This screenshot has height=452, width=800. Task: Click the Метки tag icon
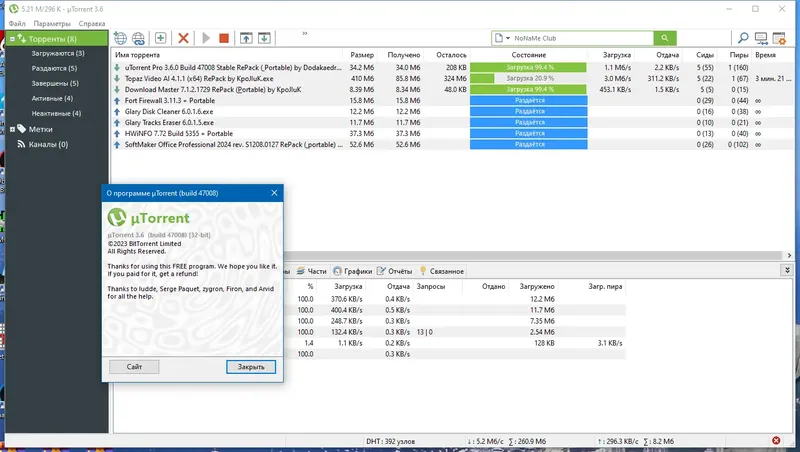(x=21, y=129)
